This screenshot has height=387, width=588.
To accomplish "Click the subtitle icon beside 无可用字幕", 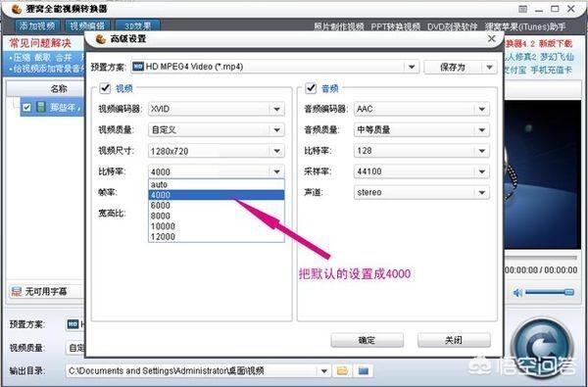I will click(x=16, y=291).
